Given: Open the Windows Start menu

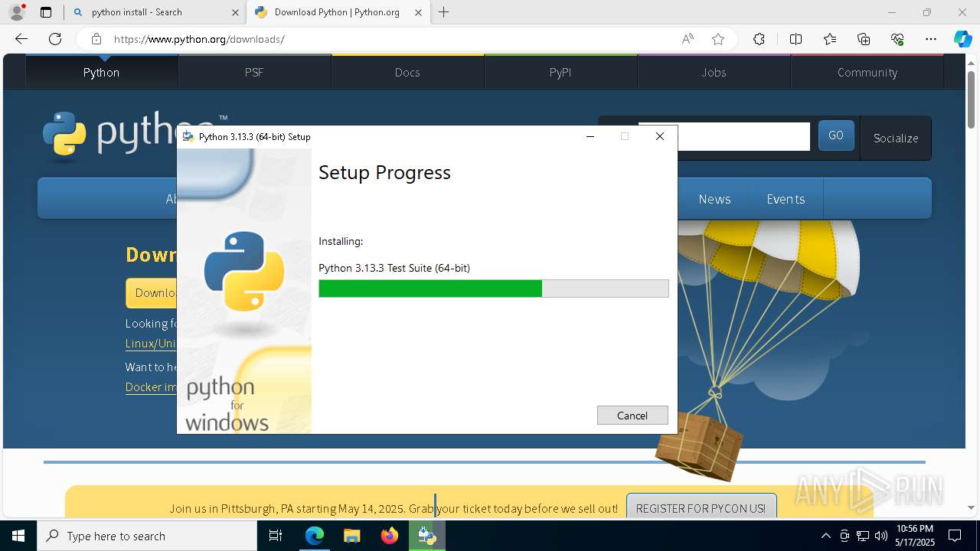Looking at the screenshot, I should [18, 536].
